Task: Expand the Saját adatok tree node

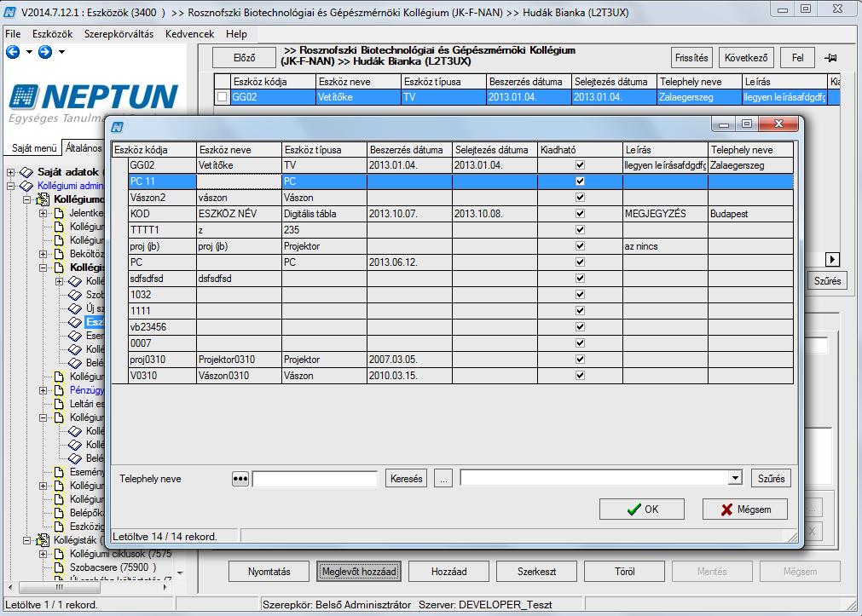Action: pyautogui.click(x=10, y=172)
